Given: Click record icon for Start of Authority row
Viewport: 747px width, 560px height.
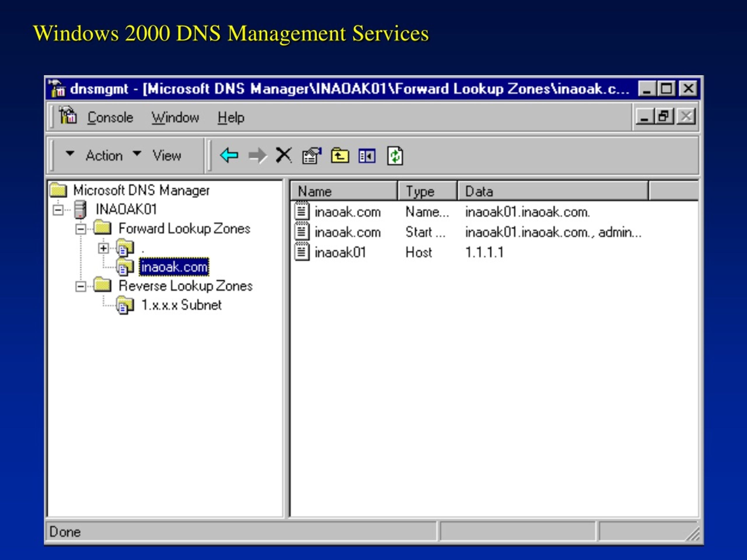Looking at the screenshot, I should point(302,231).
